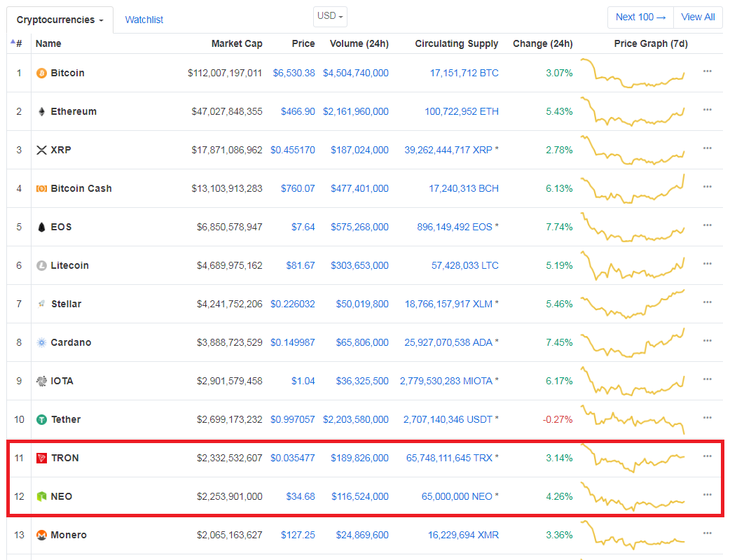Click IOTA market cap $2,901,579,458

229,381
